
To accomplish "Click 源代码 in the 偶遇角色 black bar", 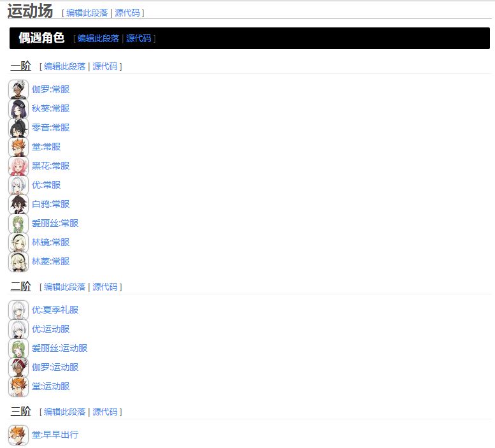I will point(139,38).
